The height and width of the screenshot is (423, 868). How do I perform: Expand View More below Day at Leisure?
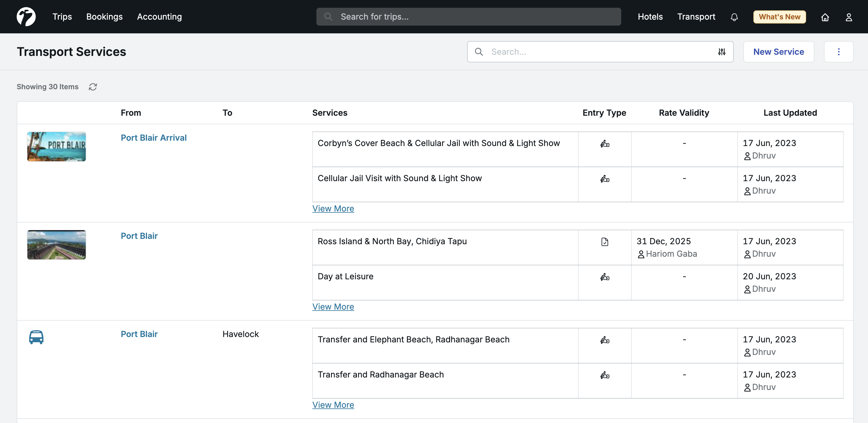coord(333,306)
